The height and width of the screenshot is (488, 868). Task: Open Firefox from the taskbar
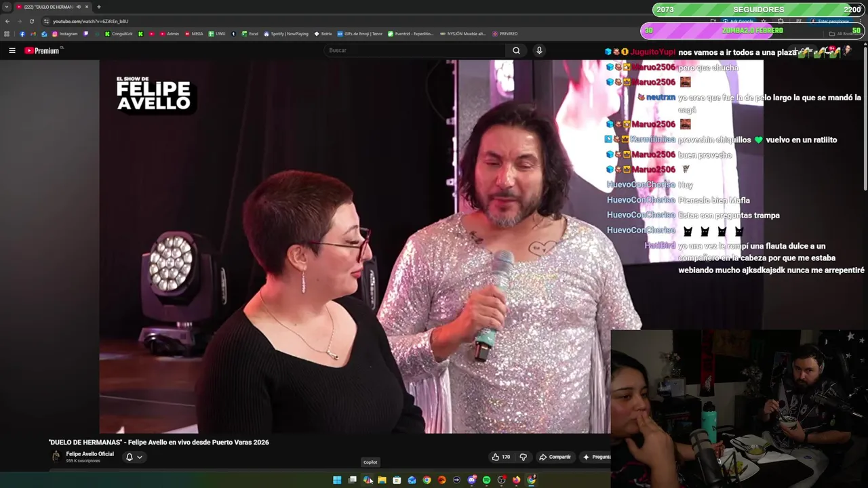516,480
